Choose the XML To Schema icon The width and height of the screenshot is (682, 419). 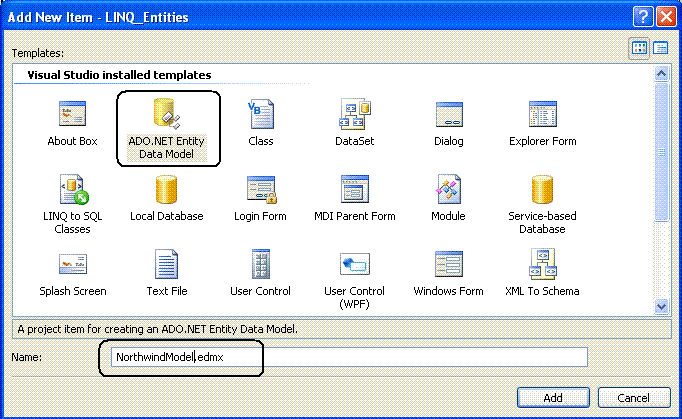click(x=543, y=264)
